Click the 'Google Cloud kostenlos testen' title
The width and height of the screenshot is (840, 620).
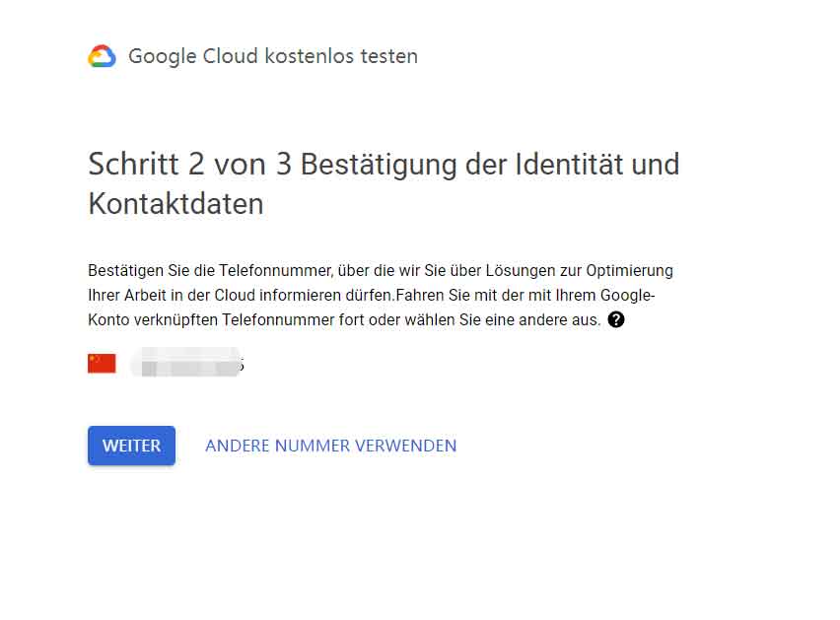(273, 56)
